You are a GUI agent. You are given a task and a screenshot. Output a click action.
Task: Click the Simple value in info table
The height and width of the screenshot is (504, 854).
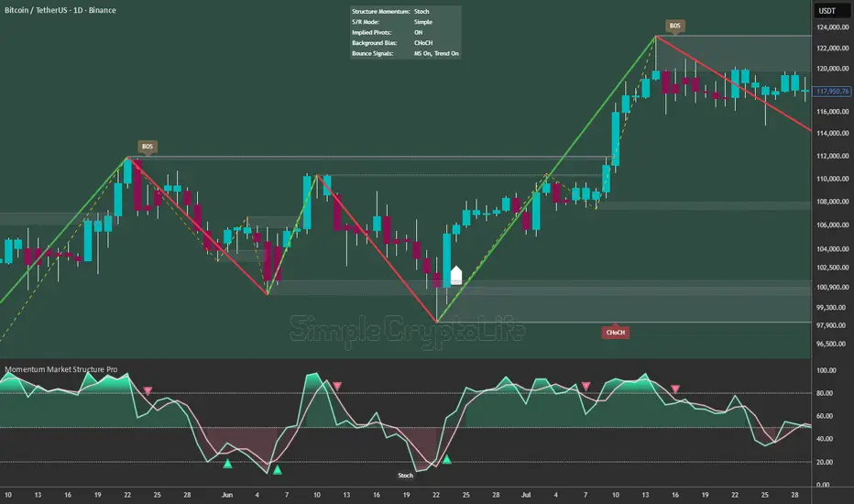[x=423, y=22]
